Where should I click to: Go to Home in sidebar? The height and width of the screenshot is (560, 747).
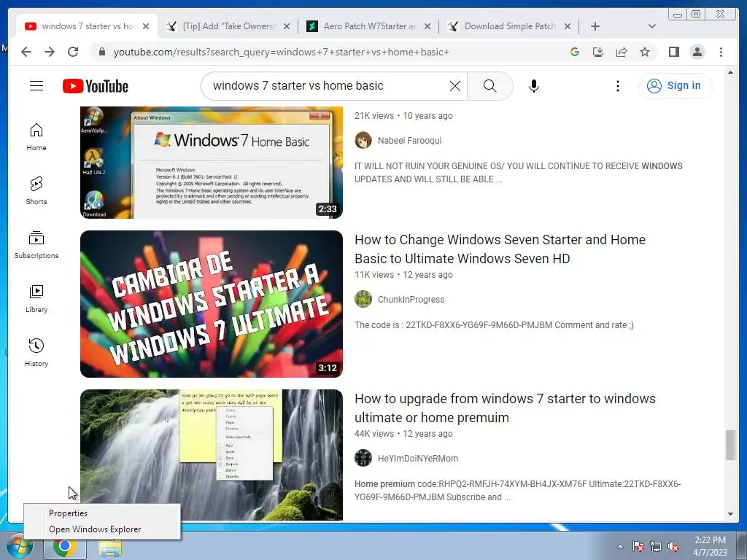(x=36, y=138)
